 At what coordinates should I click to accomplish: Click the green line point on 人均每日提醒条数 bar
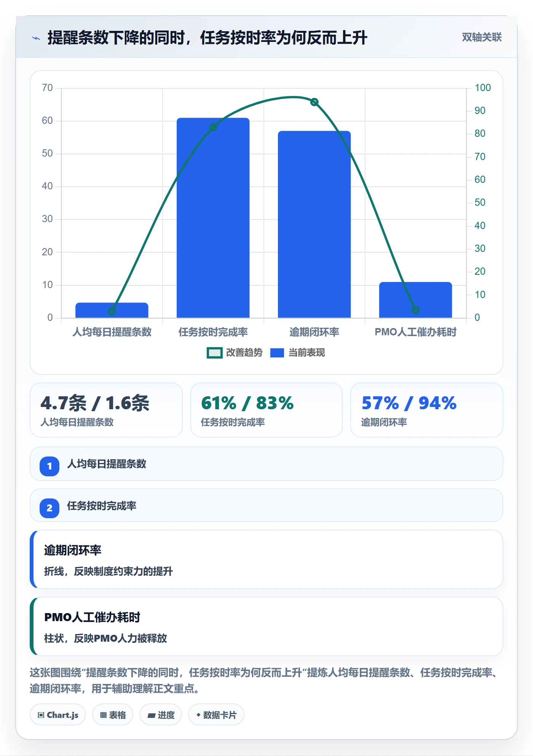tap(112, 311)
